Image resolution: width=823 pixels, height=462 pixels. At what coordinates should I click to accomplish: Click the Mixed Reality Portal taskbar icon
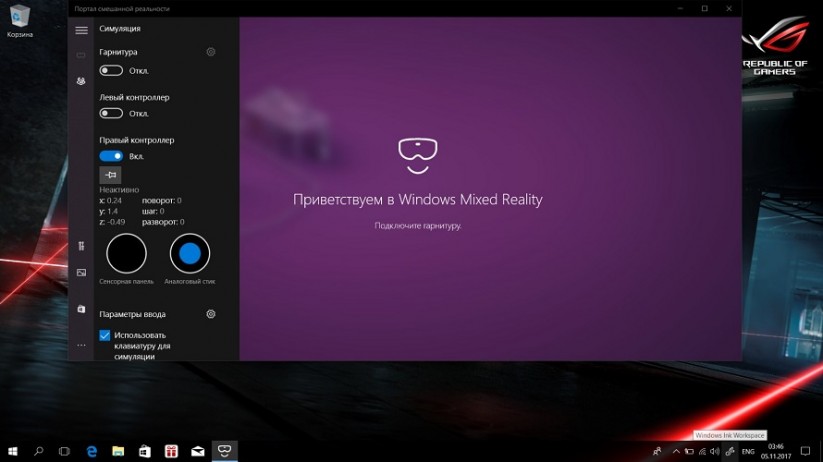(x=225, y=451)
